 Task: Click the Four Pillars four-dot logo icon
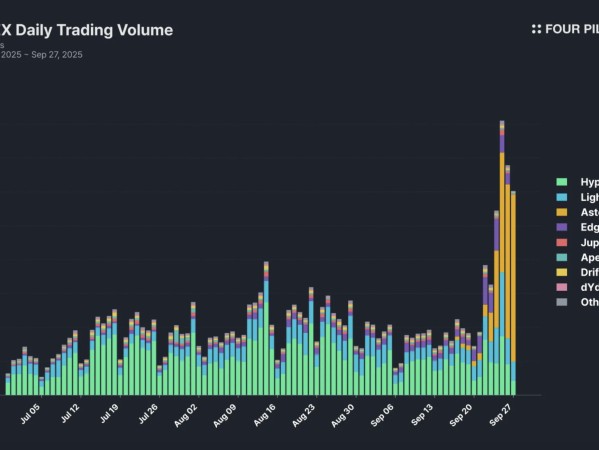point(536,29)
